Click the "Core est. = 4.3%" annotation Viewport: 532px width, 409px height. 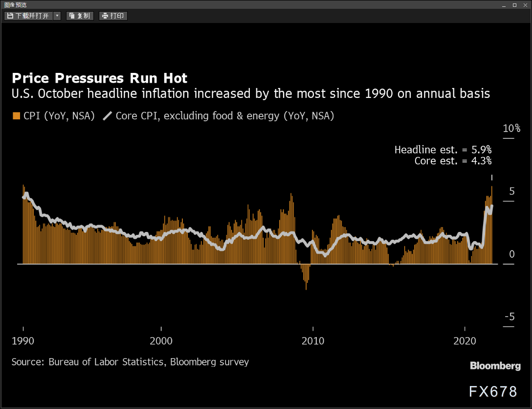(453, 161)
